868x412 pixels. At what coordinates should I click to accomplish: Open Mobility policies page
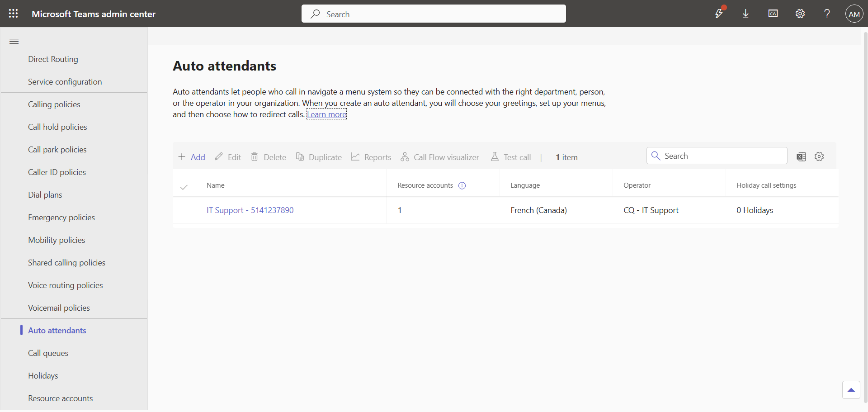(x=57, y=240)
